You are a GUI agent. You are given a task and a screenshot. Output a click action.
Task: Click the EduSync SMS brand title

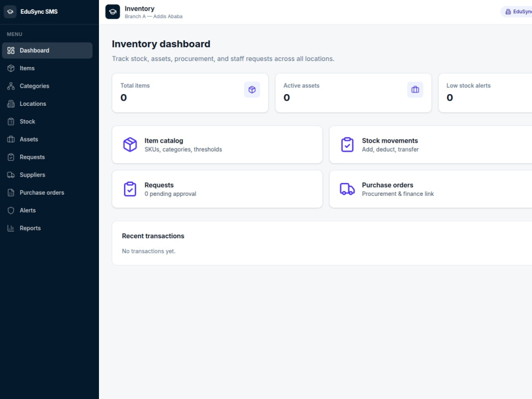click(39, 12)
